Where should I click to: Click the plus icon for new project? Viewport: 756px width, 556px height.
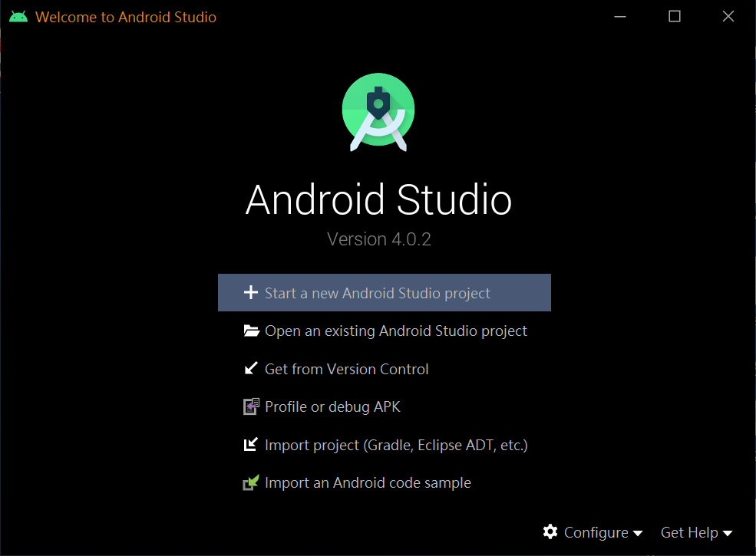pos(251,292)
